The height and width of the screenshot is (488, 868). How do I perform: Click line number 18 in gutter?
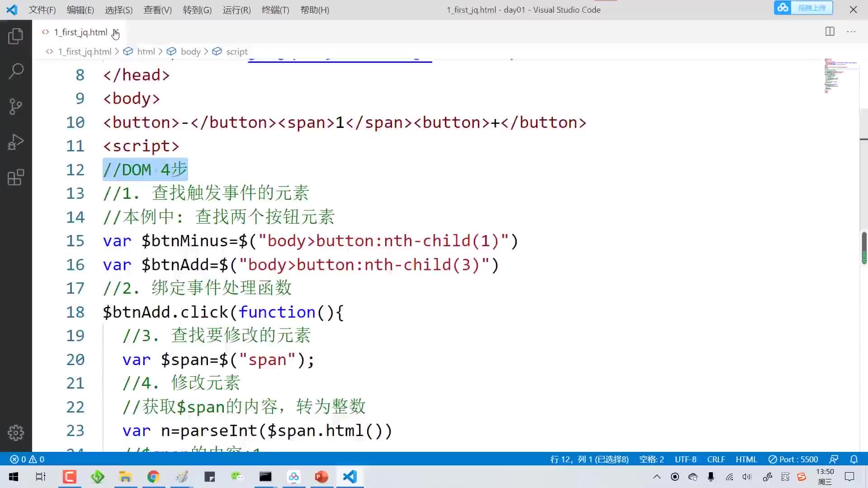point(75,312)
